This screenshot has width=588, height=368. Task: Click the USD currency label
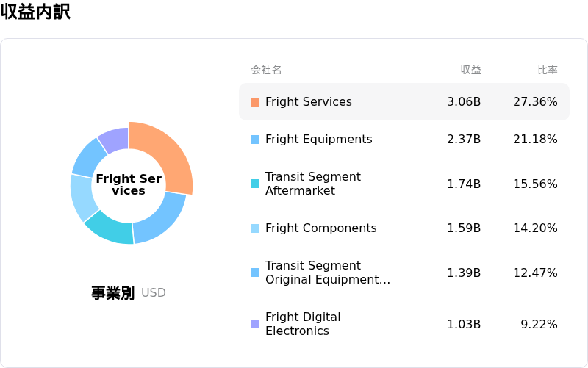click(x=154, y=292)
